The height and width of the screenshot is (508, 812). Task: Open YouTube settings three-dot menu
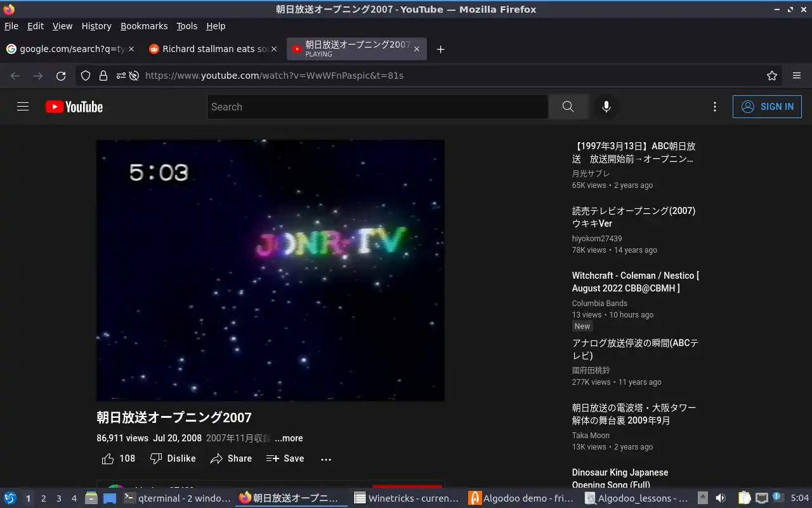coord(715,107)
